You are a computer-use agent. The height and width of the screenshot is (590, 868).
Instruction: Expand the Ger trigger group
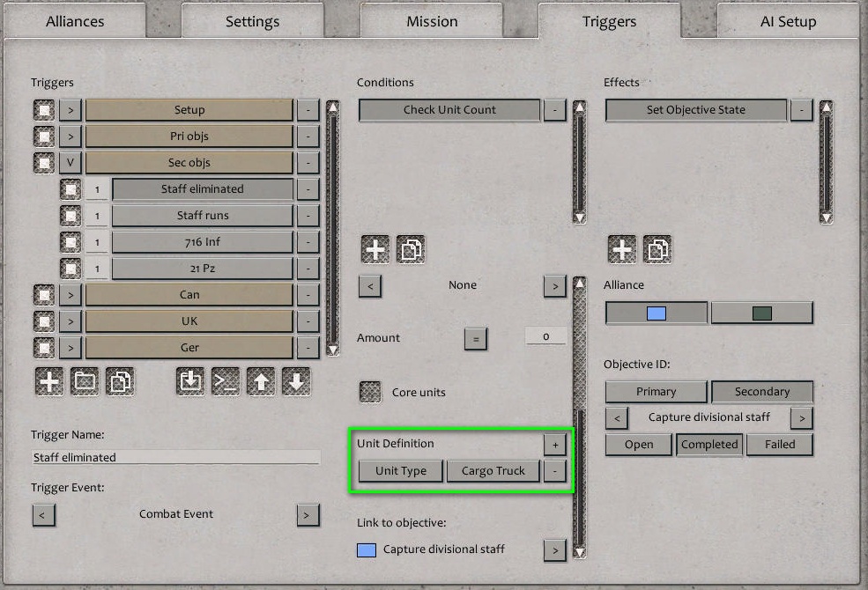[x=70, y=348]
